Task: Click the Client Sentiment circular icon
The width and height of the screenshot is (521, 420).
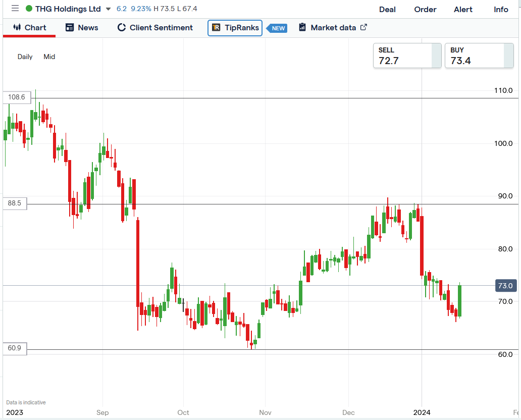Action: tap(122, 27)
